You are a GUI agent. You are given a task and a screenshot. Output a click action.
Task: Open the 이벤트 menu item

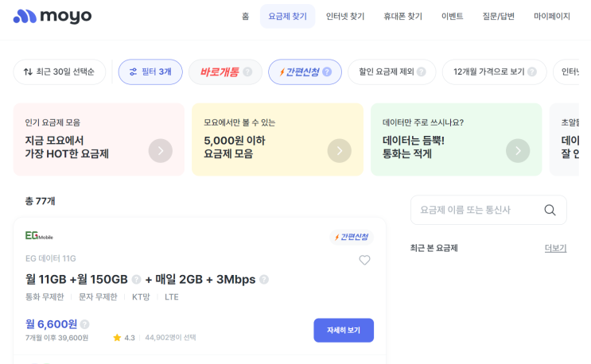click(452, 17)
